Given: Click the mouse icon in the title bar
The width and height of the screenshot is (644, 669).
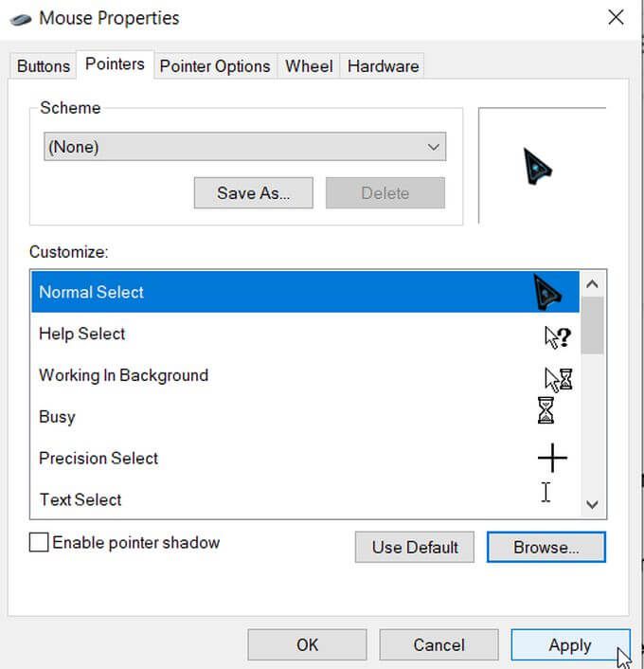Looking at the screenshot, I should (x=21, y=20).
